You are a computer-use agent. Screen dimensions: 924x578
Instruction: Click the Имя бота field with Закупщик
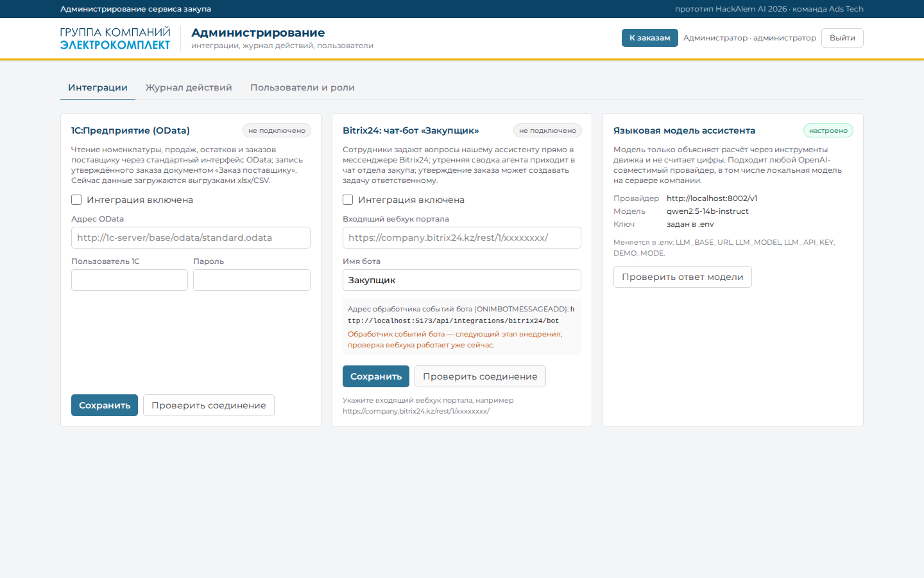462,280
